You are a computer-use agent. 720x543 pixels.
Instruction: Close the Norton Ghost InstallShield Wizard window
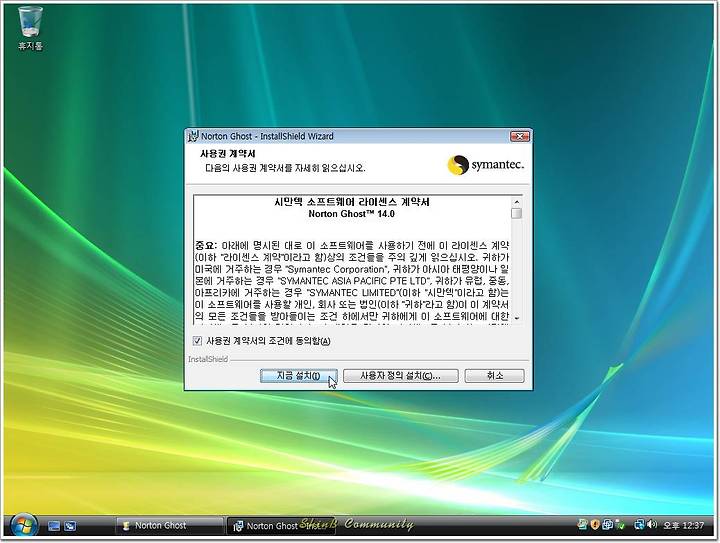520,136
